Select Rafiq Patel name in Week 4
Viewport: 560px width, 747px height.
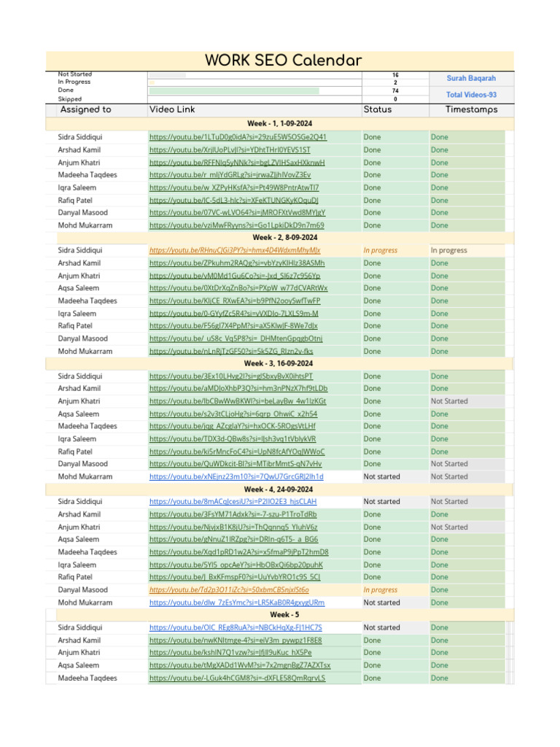(75, 577)
